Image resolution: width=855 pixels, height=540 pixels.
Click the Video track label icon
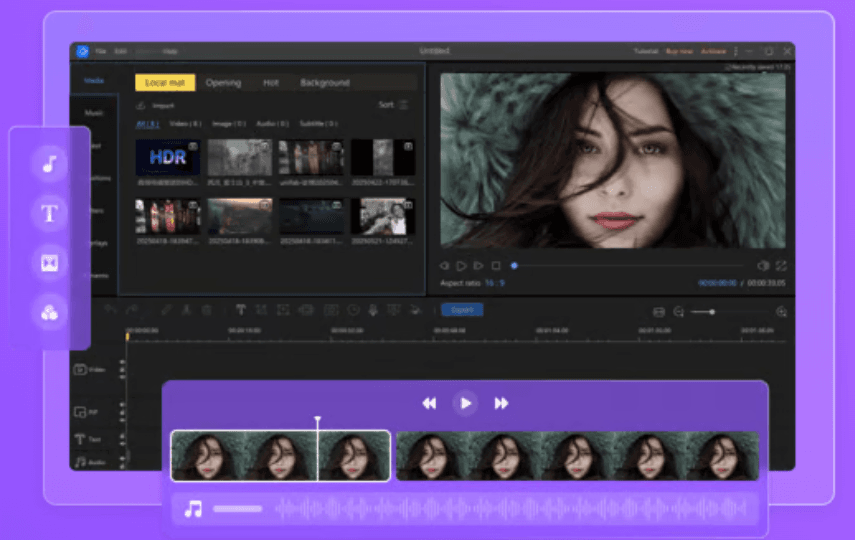[x=80, y=370]
